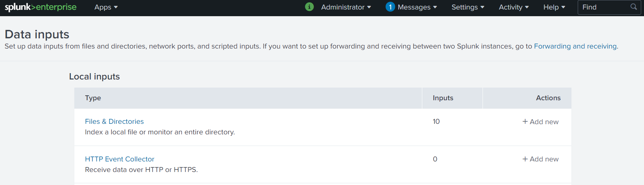Click the blue messages count badge
Viewport: 644px width, 185px height.
pos(390,7)
